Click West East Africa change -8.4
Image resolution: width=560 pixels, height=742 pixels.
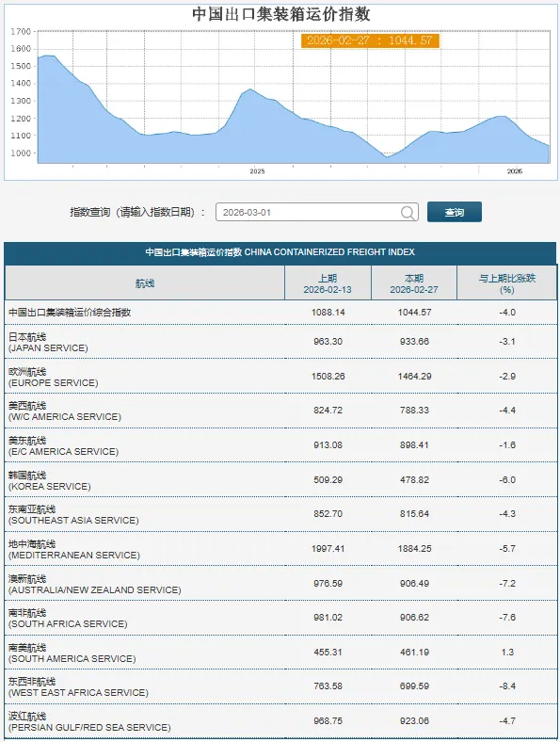click(507, 686)
